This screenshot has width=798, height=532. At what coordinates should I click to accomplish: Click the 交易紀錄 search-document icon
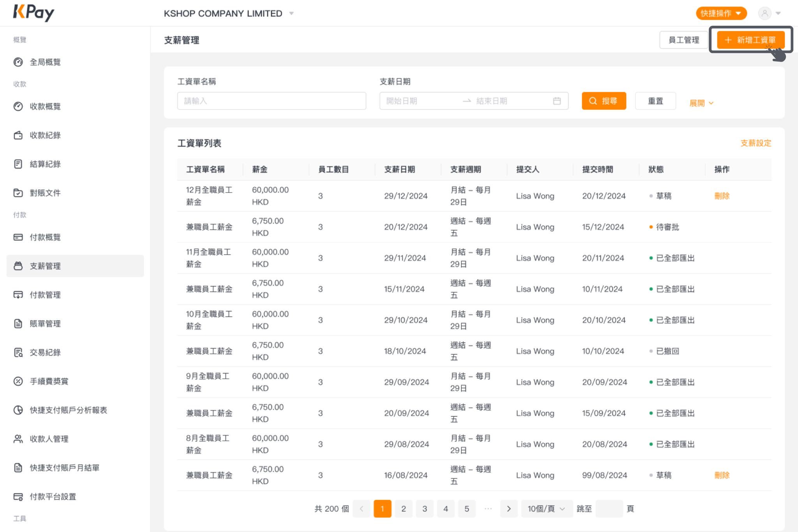tap(18, 353)
